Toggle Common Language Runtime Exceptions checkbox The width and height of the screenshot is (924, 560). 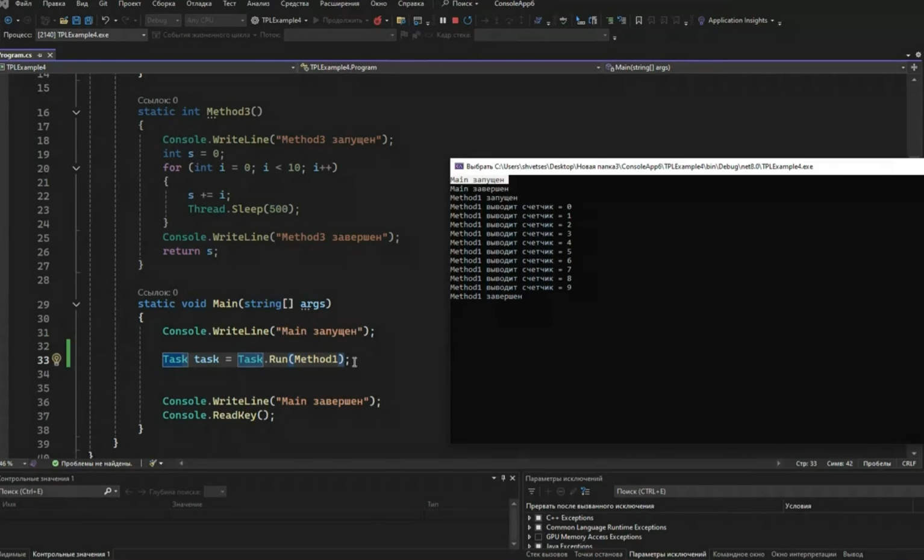538,527
